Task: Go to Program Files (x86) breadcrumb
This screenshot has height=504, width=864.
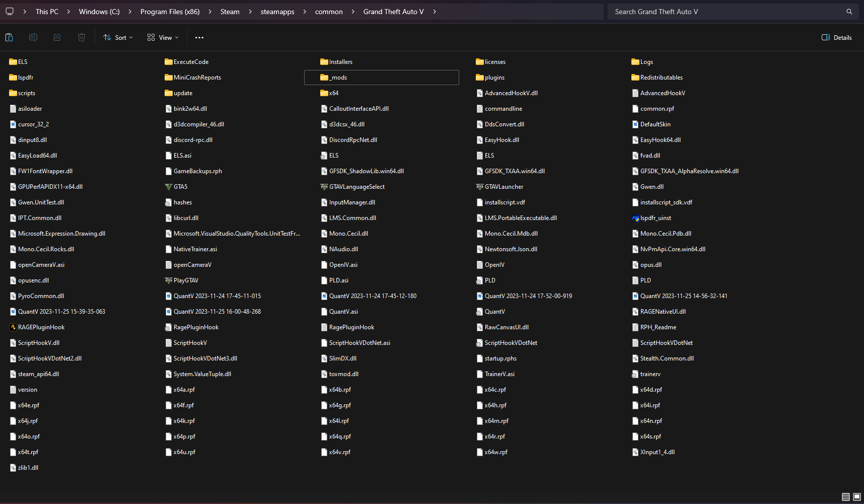Action: point(170,12)
